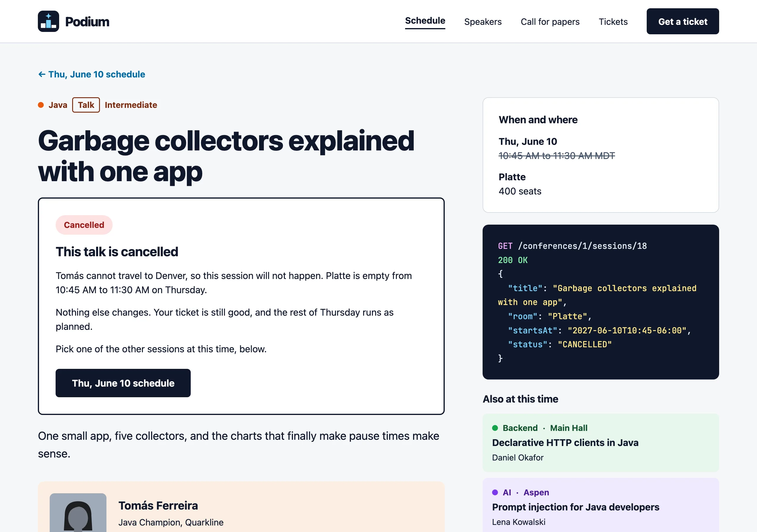The width and height of the screenshot is (757, 532).
Task: Click the '400 seats' text
Action: [520, 191]
